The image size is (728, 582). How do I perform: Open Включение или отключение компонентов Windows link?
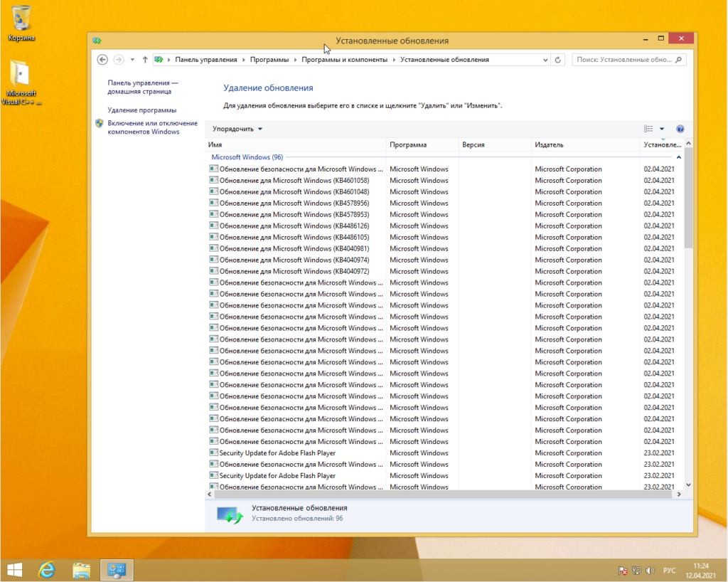point(152,127)
